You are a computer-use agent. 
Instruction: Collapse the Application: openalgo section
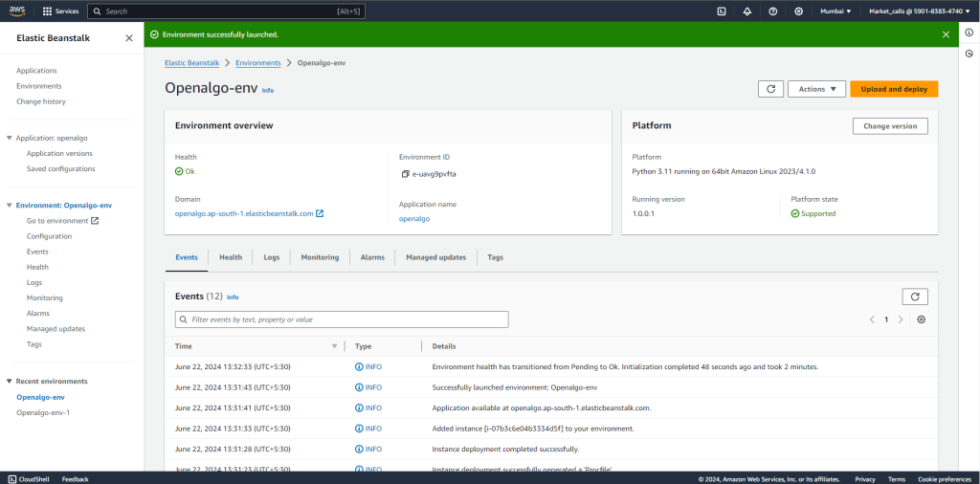coord(10,138)
